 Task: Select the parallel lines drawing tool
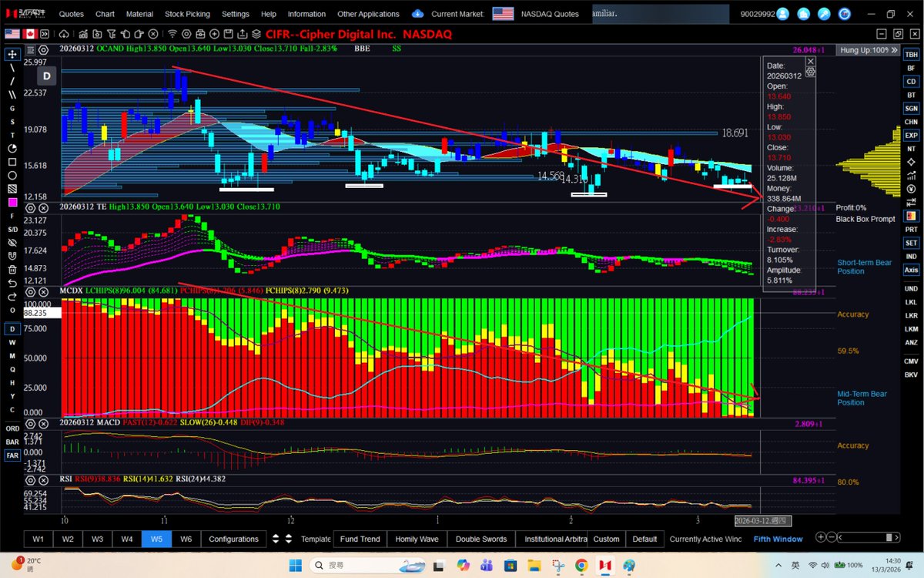(x=12, y=95)
